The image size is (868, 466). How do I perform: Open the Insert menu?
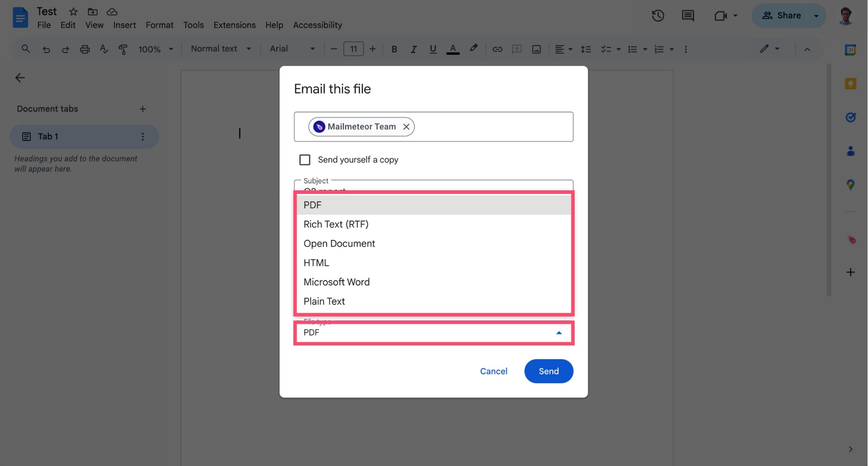124,25
